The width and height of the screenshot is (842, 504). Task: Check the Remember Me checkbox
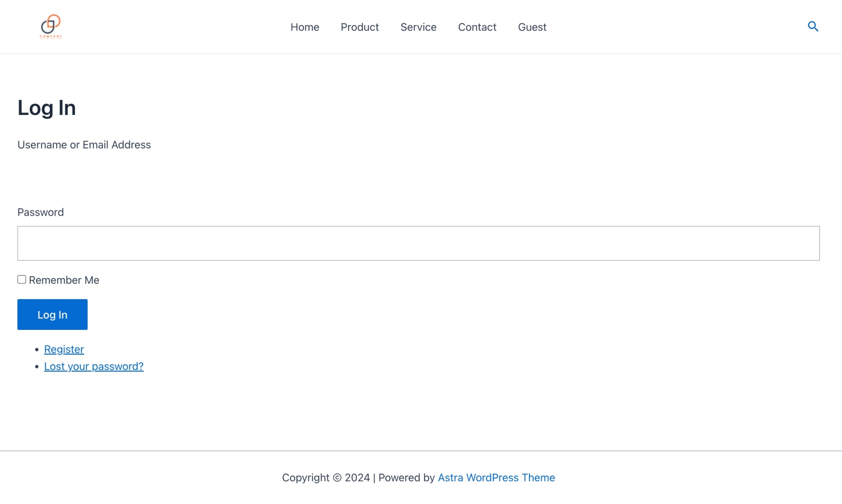click(21, 279)
